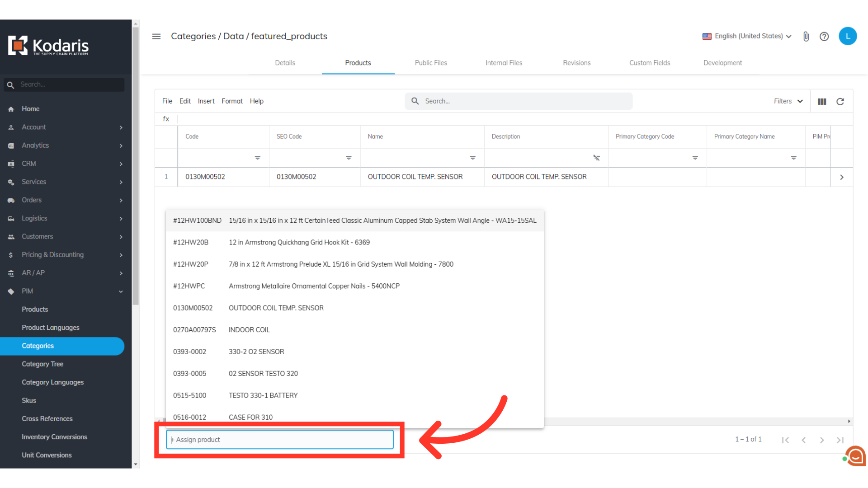Expand the Filters dropdown
The width and height of the screenshot is (868, 488).
coord(788,101)
